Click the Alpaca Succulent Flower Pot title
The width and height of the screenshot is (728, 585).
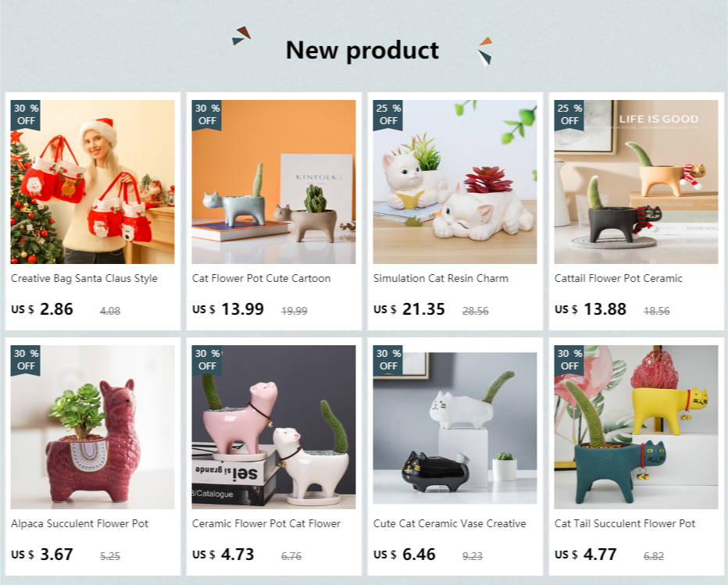click(80, 524)
